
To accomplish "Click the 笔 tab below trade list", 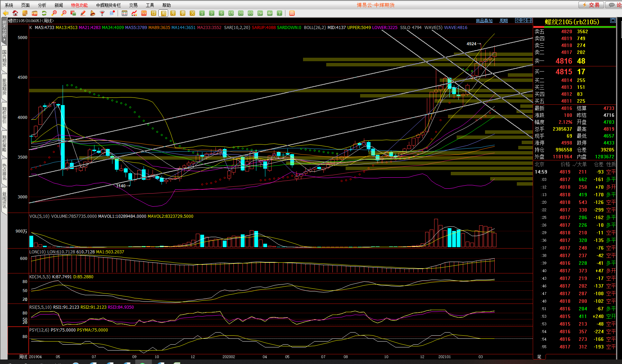I will [x=539, y=356].
